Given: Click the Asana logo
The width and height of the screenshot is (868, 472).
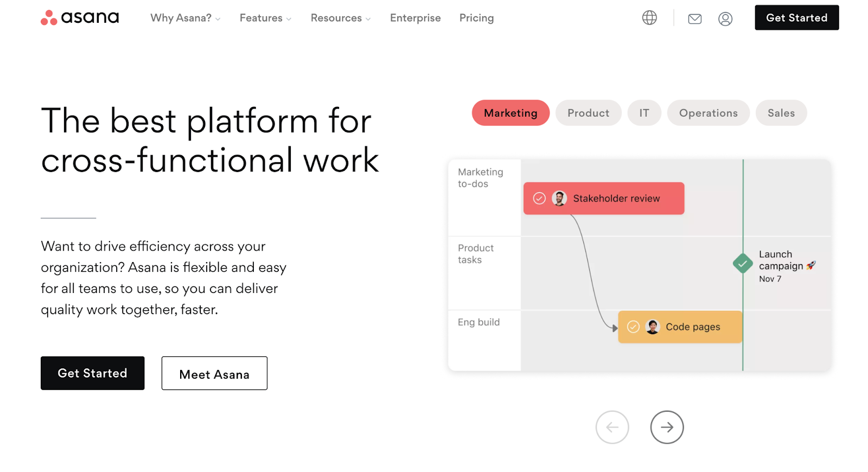Looking at the screenshot, I should click(x=80, y=17).
